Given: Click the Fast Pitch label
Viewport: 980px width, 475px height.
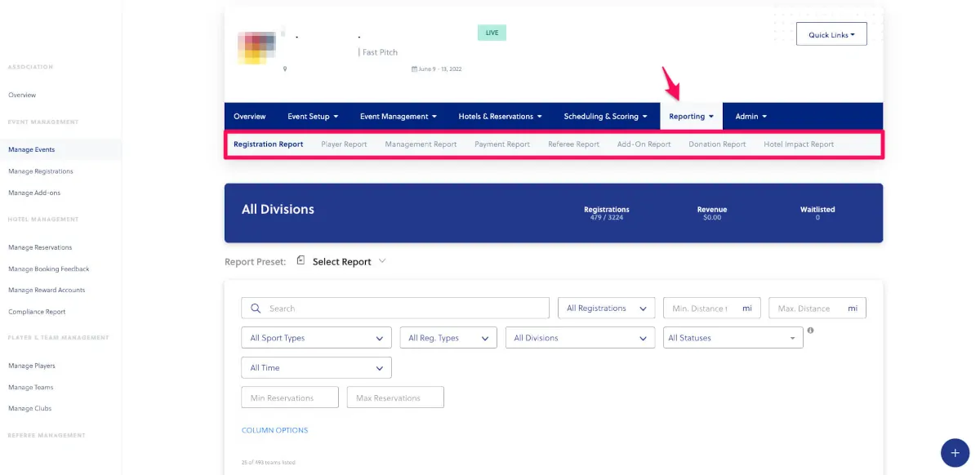Looking at the screenshot, I should click(x=380, y=52).
